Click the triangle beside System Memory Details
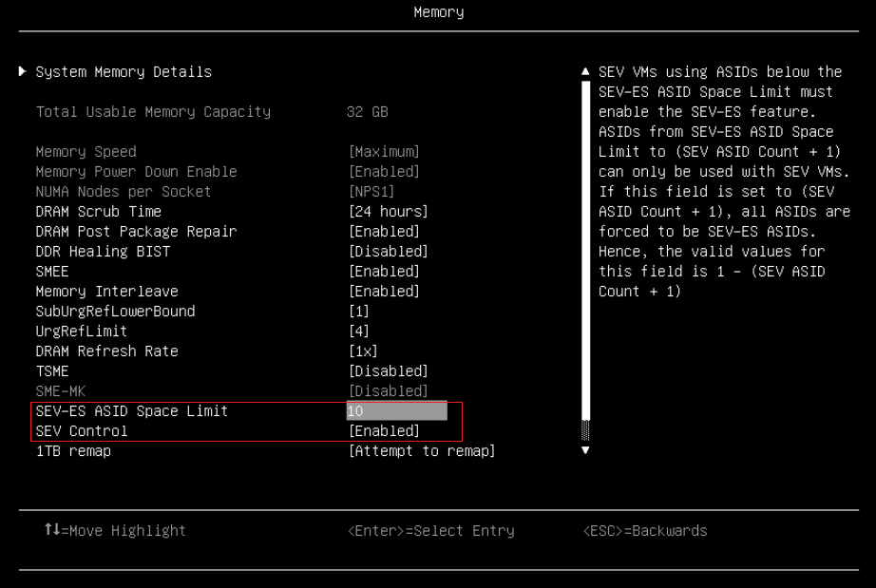This screenshot has width=876, height=588. pyautogui.click(x=22, y=70)
